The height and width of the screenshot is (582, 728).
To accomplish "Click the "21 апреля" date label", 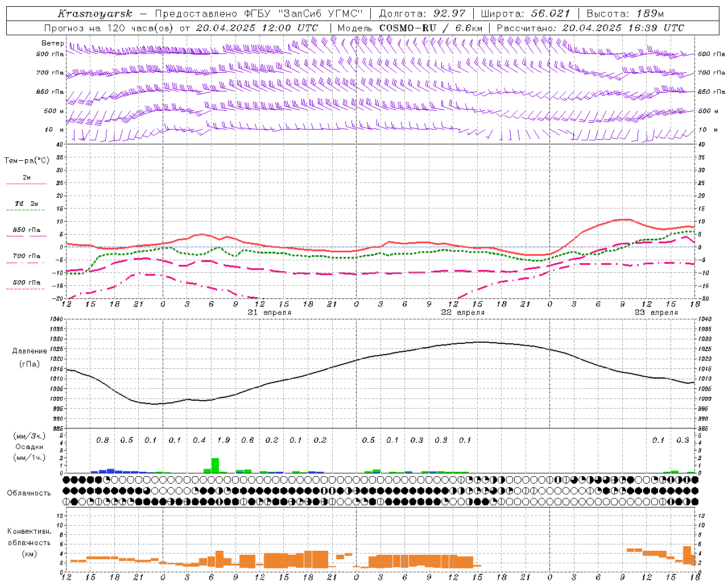I will [269, 313].
